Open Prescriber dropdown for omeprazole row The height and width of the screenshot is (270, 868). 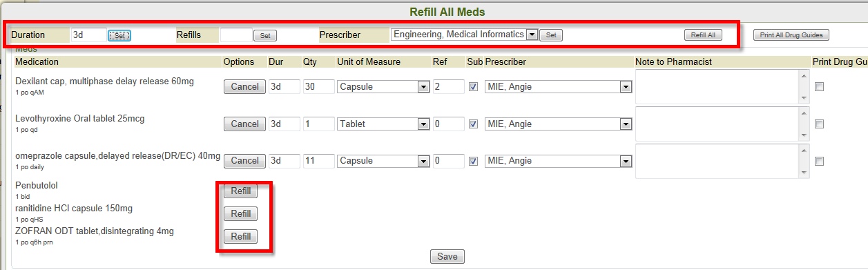[x=559, y=161]
